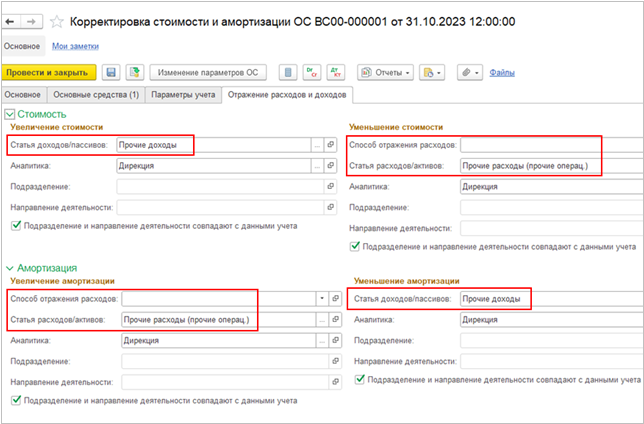644x424 pixels.
Task: Select the Отражение расходов и доходов tab
Action: click(x=287, y=95)
